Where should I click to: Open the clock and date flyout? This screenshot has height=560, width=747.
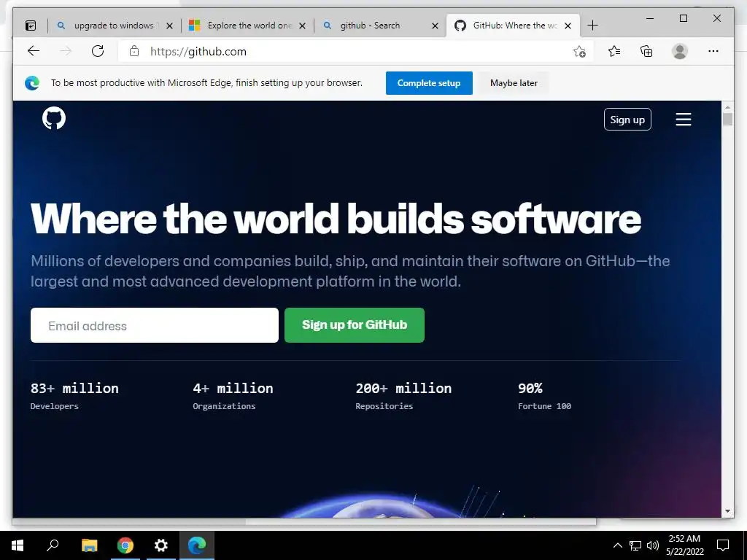[x=684, y=545]
